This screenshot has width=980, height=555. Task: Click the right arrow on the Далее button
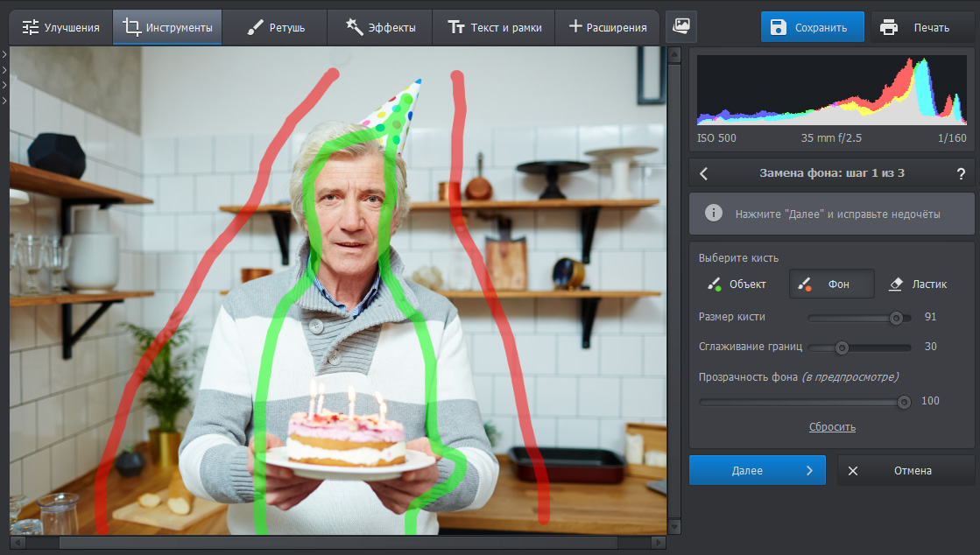point(809,471)
